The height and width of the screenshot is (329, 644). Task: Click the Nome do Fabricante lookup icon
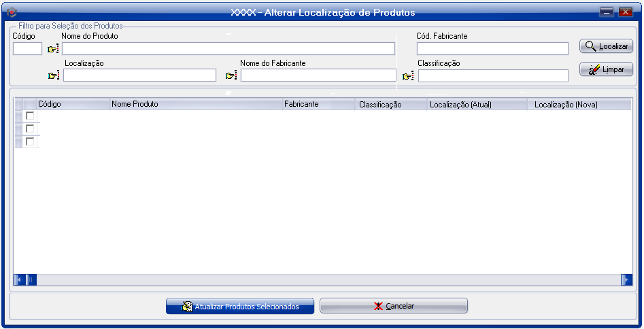[x=231, y=75]
